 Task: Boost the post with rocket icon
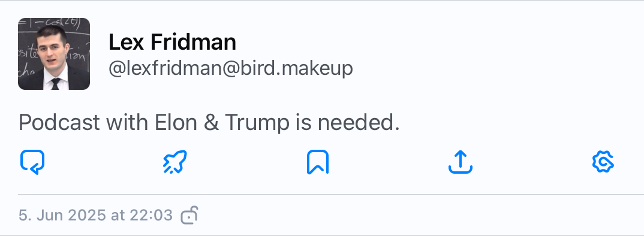[x=175, y=162]
